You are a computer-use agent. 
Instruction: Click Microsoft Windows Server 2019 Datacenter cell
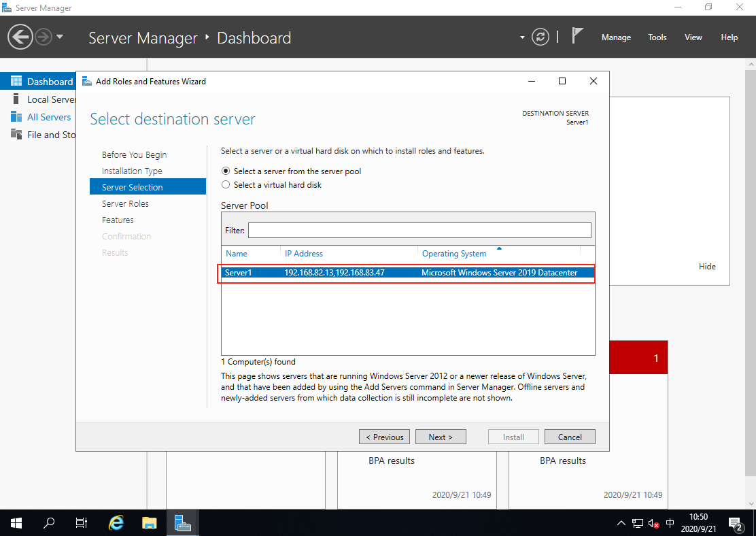[499, 273]
